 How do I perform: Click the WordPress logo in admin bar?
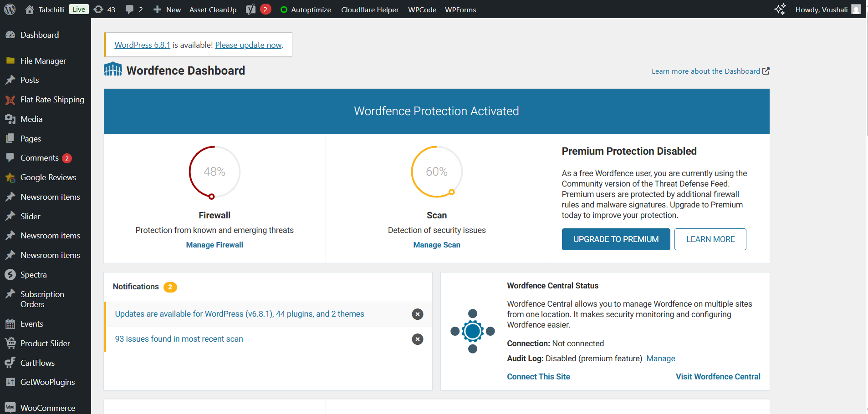(x=10, y=10)
